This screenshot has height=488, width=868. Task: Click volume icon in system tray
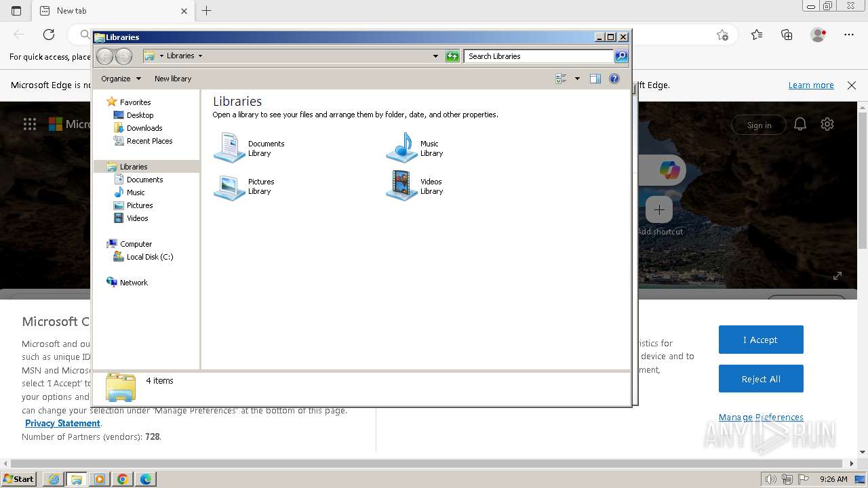point(770,479)
